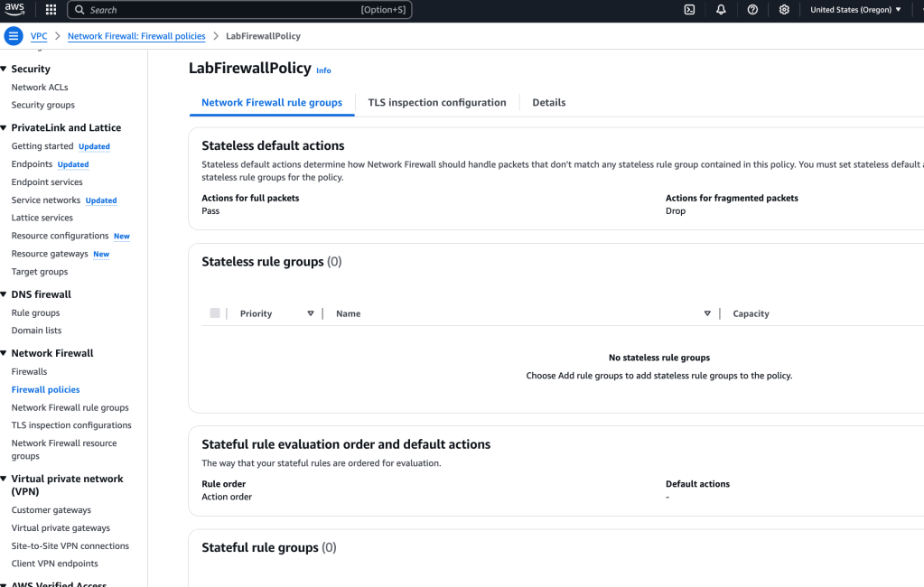Toggle the hamburger side navigation button
This screenshot has height=587, width=924.
[x=14, y=36]
